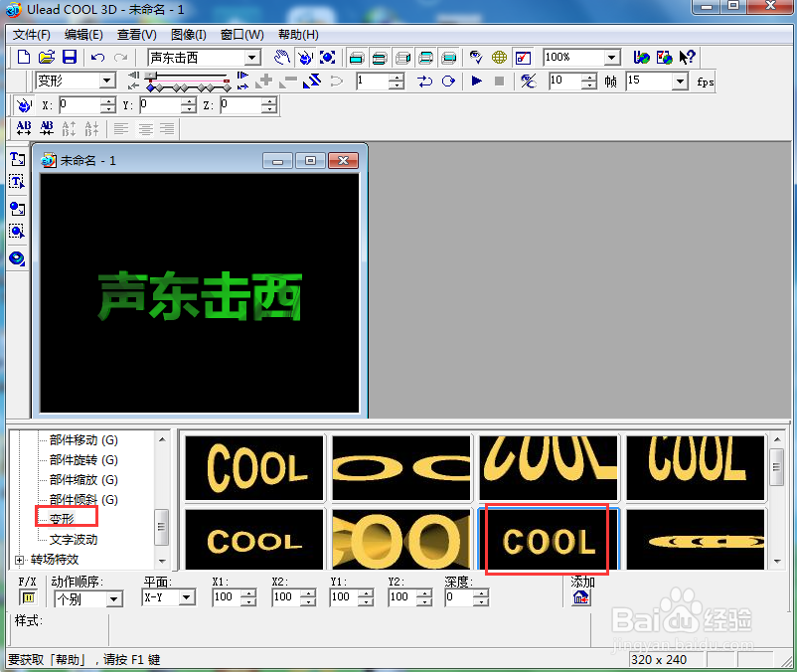797x672 pixels.
Task: Open the 动作顺序 个别 dropdown
Action: click(x=114, y=598)
